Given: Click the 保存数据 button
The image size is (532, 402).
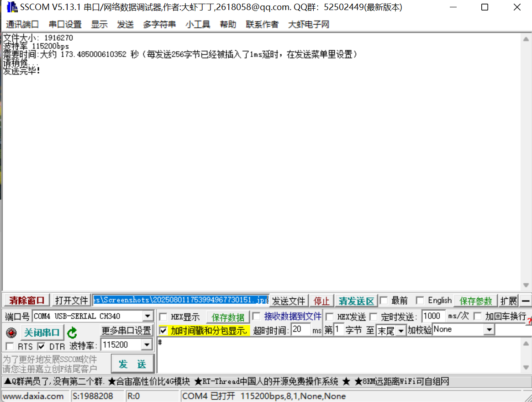Looking at the screenshot, I should (228, 317).
